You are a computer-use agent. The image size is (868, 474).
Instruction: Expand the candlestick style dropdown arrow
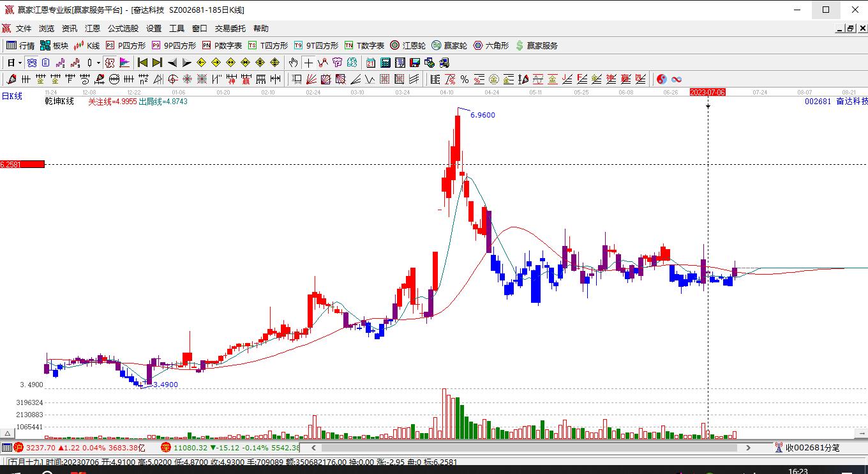[x=98, y=63]
